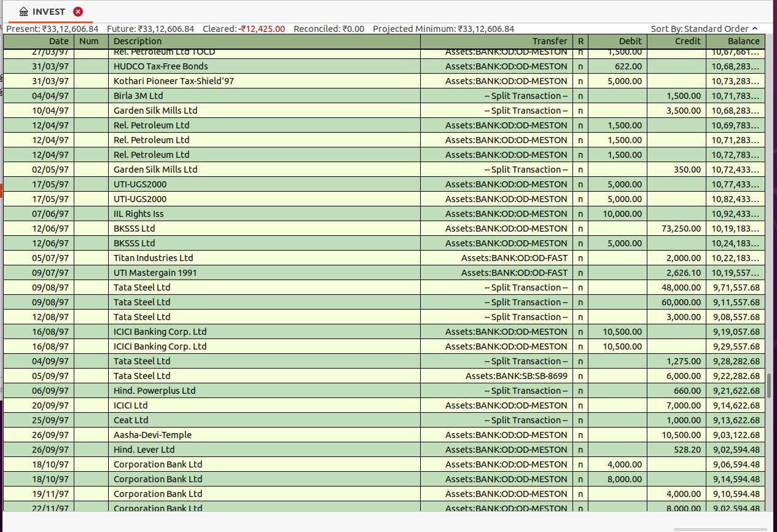Select the ICICI Ltd description

131,405
